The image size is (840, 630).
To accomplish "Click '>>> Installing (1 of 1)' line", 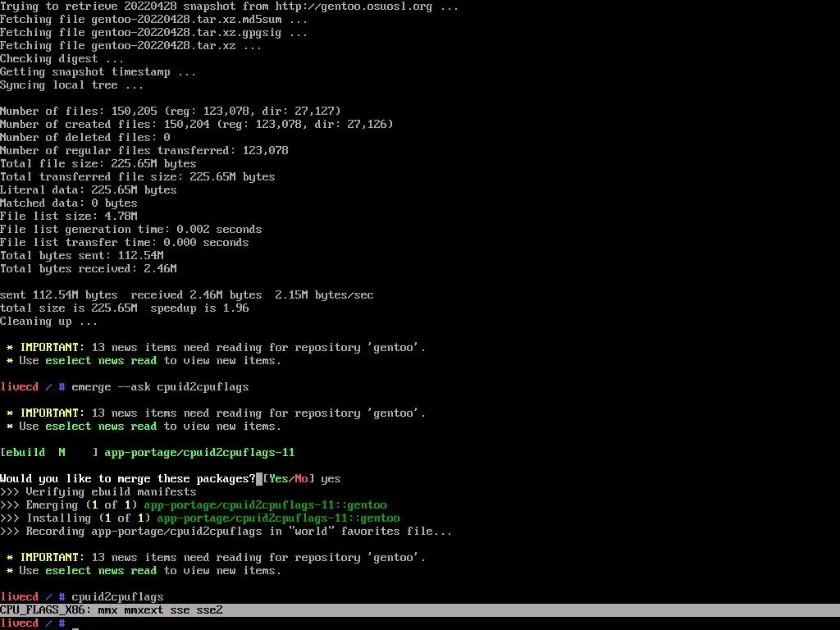I will [x=200, y=518].
